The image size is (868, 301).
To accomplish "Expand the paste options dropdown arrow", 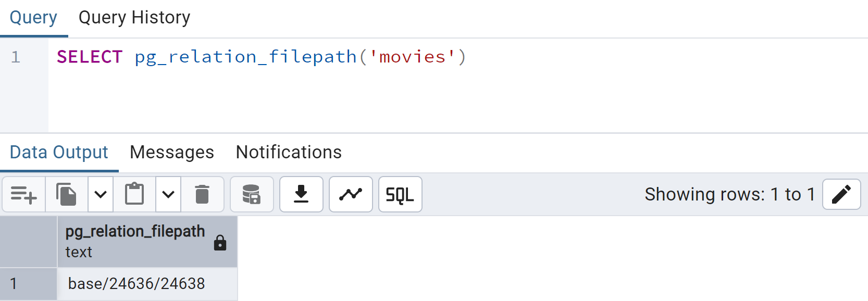I will click(168, 194).
